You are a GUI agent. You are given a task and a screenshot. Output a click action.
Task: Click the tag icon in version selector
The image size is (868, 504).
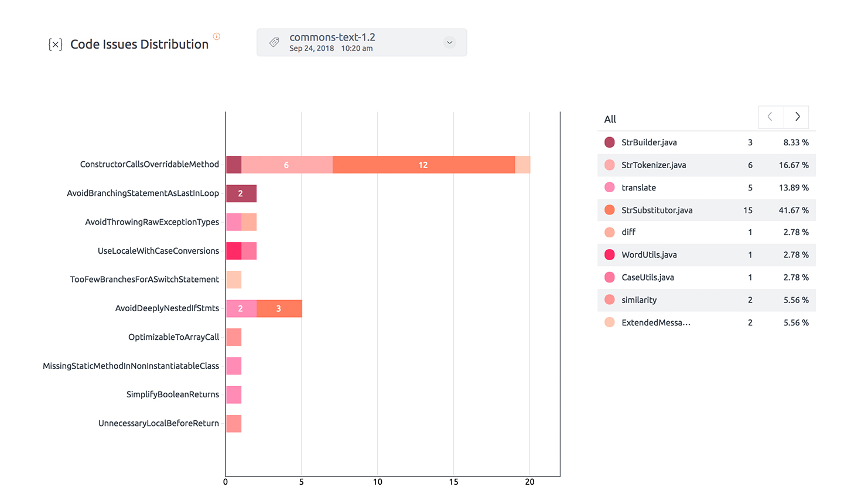pyautogui.click(x=274, y=42)
